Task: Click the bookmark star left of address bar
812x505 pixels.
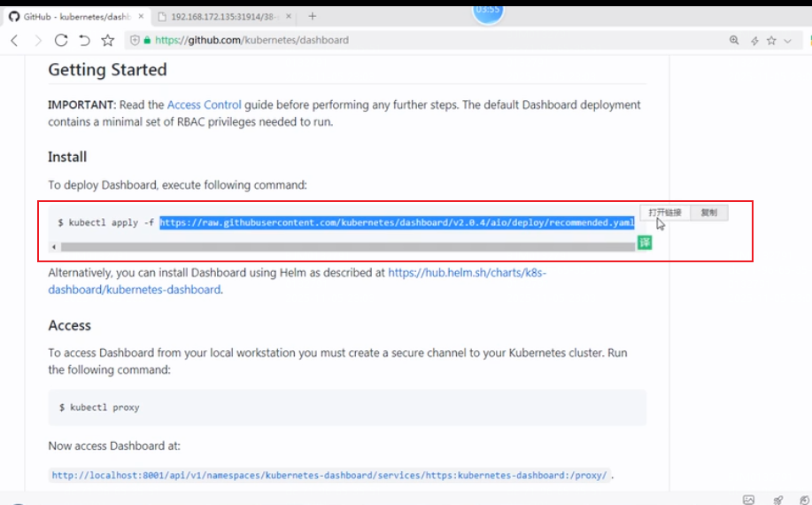Action: click(108, 40)
